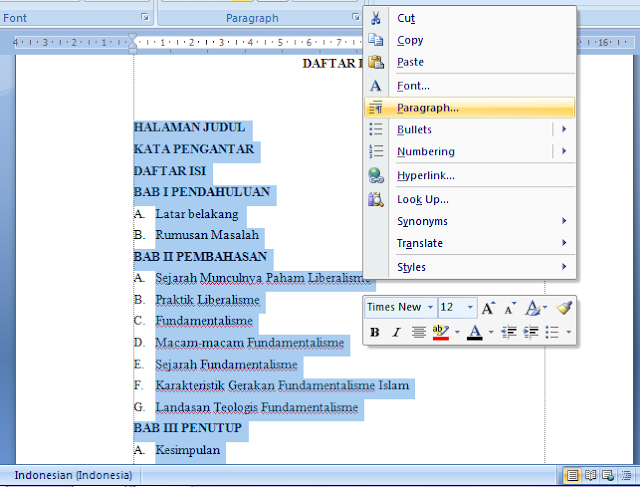Switch to Full Screen Reading view
Viewport: 640px width, 487px height.
pyautogui.click(x=590, y=475)
